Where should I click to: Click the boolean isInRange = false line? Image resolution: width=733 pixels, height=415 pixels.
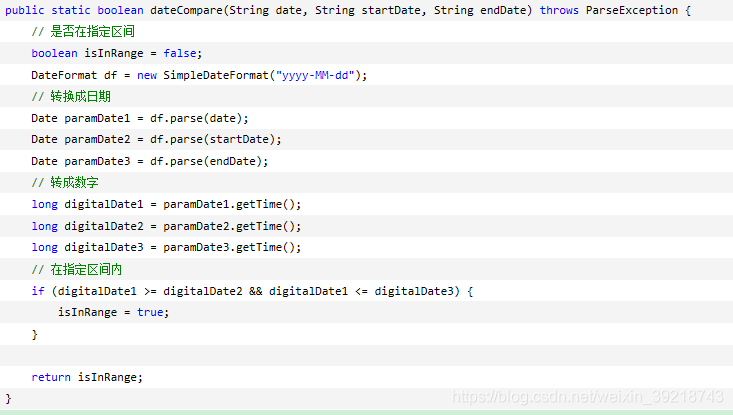click(x=116, y=53)
